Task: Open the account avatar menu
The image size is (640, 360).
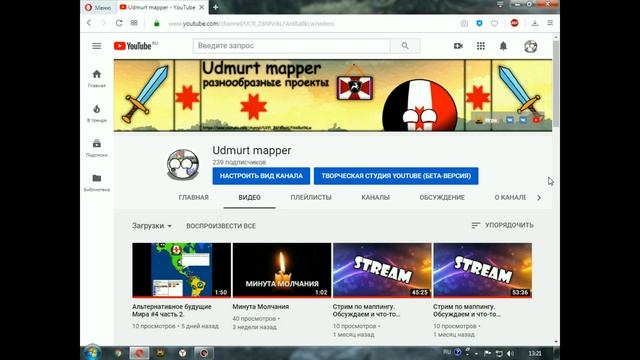Action: [x=531, y=46]
